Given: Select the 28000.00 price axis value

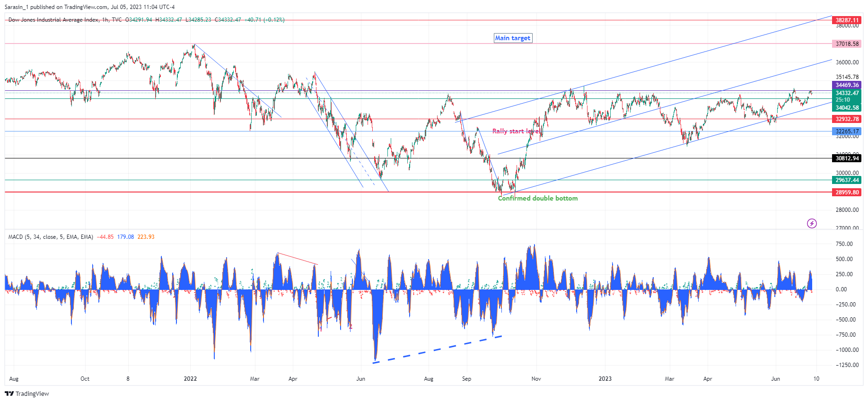Looking at the screenshot, I should click(847, 210).
